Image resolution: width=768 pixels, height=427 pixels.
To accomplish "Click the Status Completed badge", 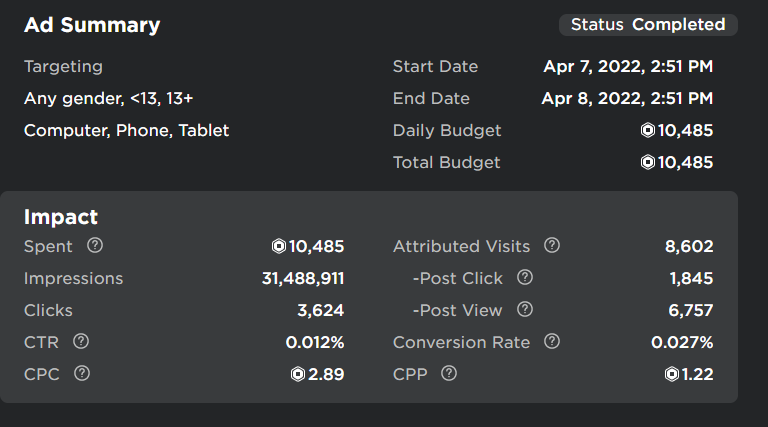I will click(x=647, y=25).
